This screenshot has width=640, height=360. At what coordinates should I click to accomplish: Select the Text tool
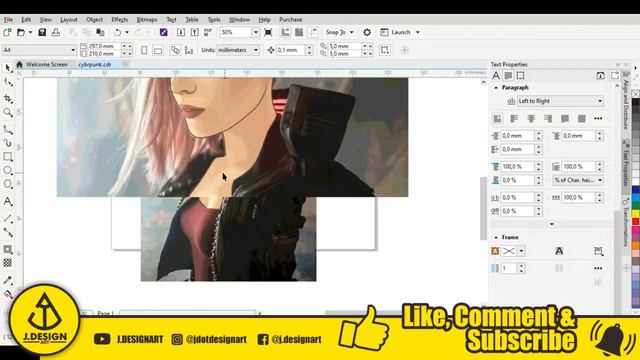[x=7, y=201]
